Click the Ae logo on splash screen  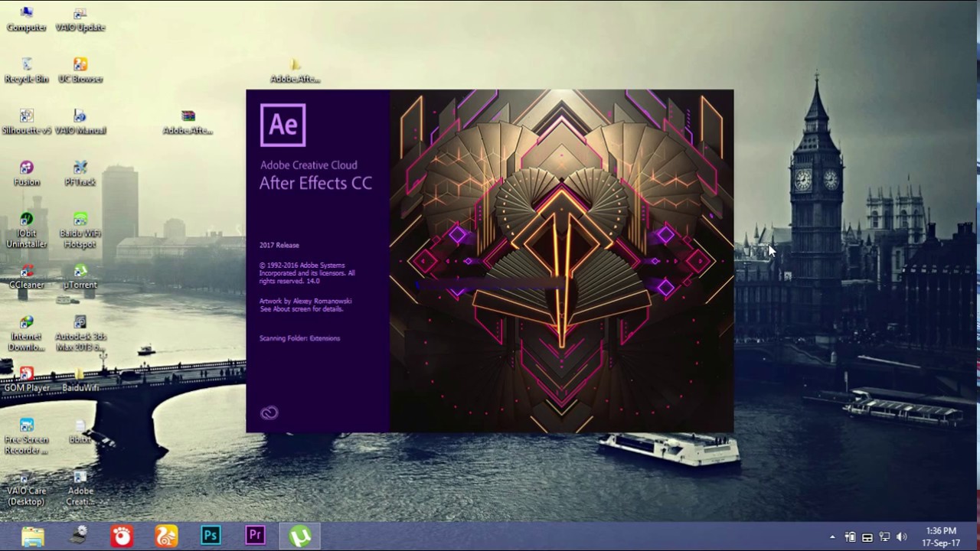[283, 125]
